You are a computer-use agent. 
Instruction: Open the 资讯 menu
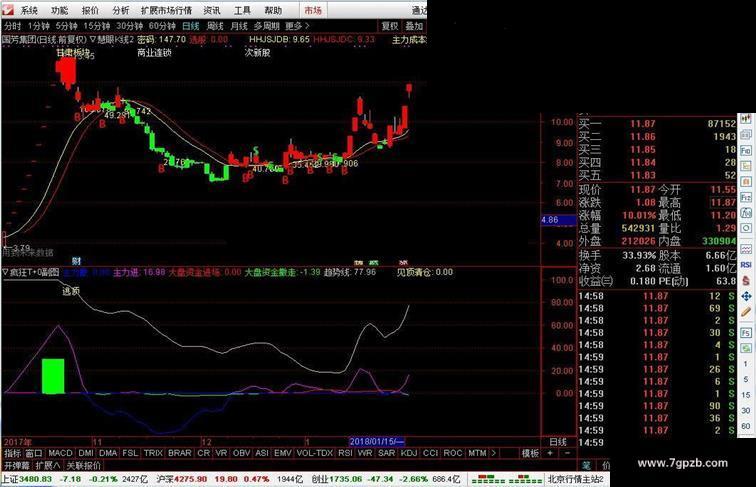tap(212, 10)
